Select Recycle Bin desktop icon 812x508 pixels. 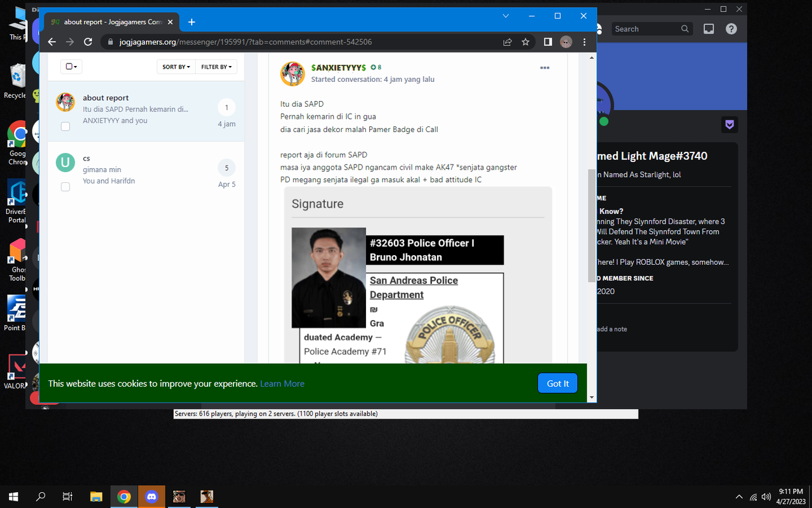16,81
